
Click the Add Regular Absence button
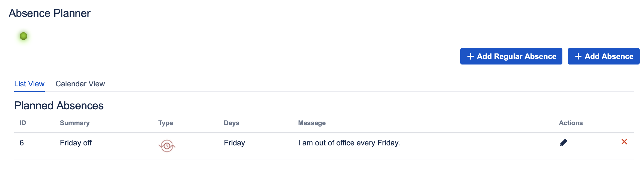pos(511,56)
